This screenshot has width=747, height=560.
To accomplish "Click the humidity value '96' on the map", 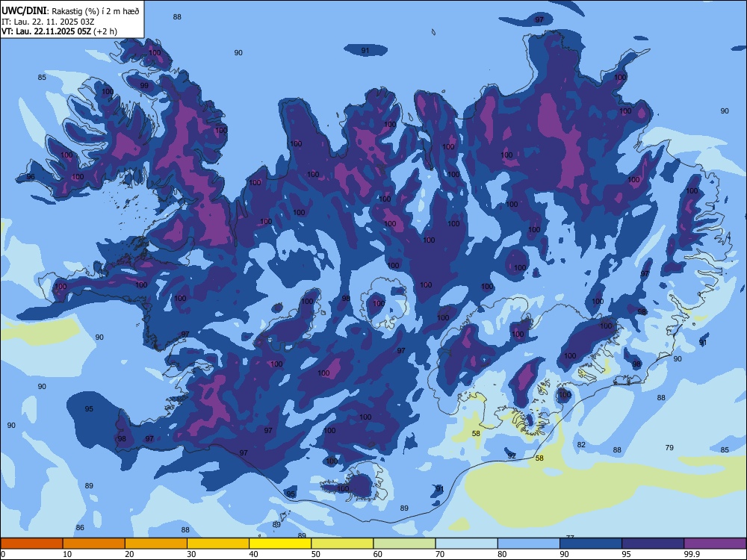I will coord(31,177).
